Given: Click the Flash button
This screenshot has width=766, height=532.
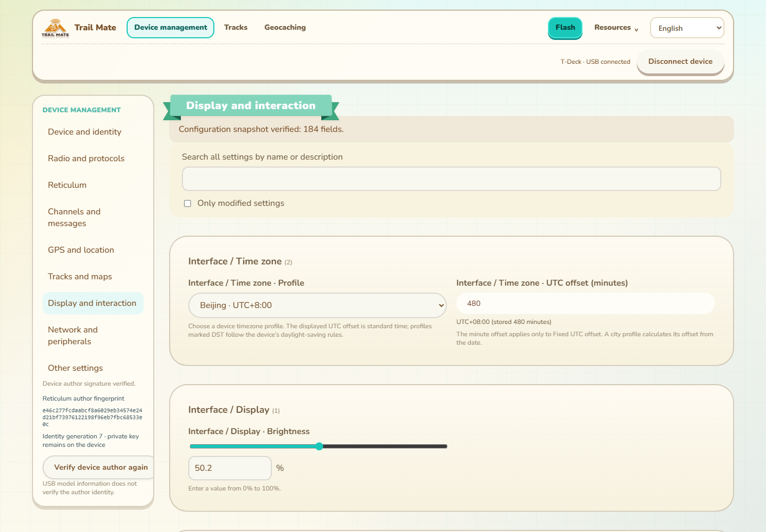Looking at the screenshot, I should coord(565,28).
